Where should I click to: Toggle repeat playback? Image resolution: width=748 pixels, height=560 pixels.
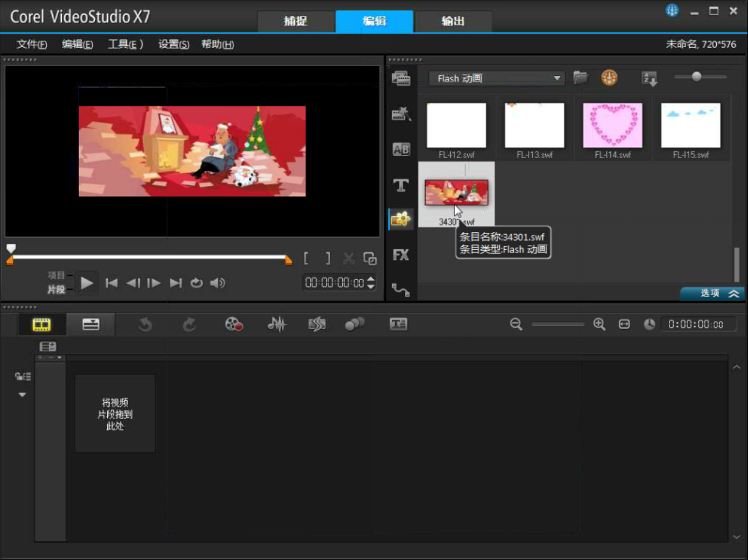(x=196, y=283)
